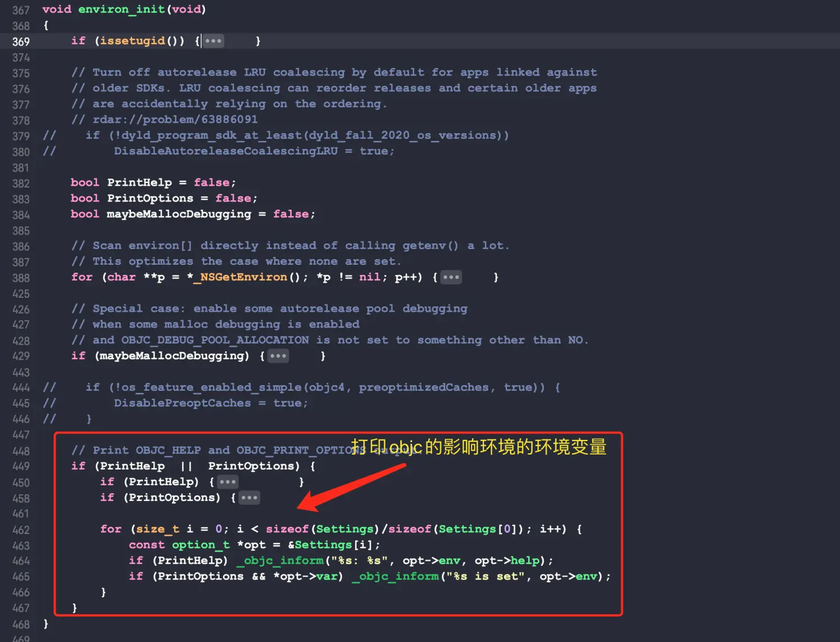Unfold the if (PrintOptions) collapsed block
The height and width of the screenshot is (642, 840).
249,498
